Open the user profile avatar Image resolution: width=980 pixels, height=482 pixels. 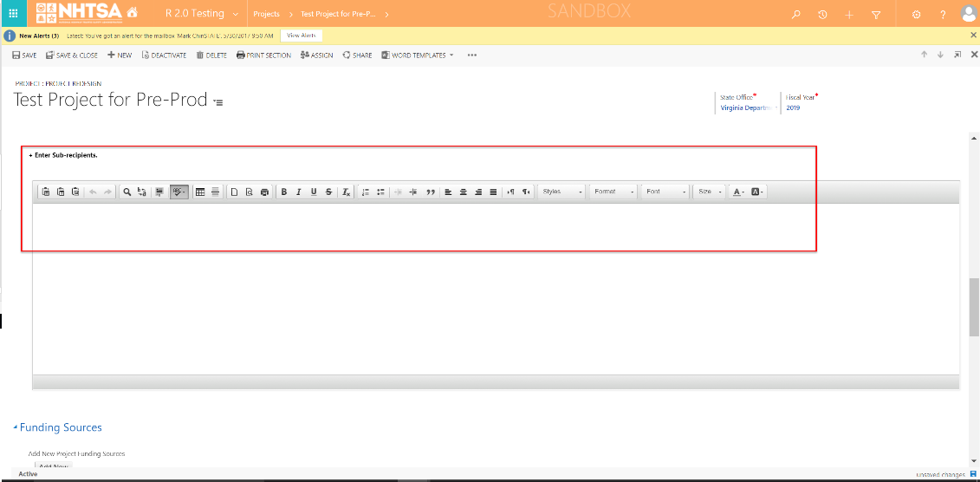pos(970,14)
